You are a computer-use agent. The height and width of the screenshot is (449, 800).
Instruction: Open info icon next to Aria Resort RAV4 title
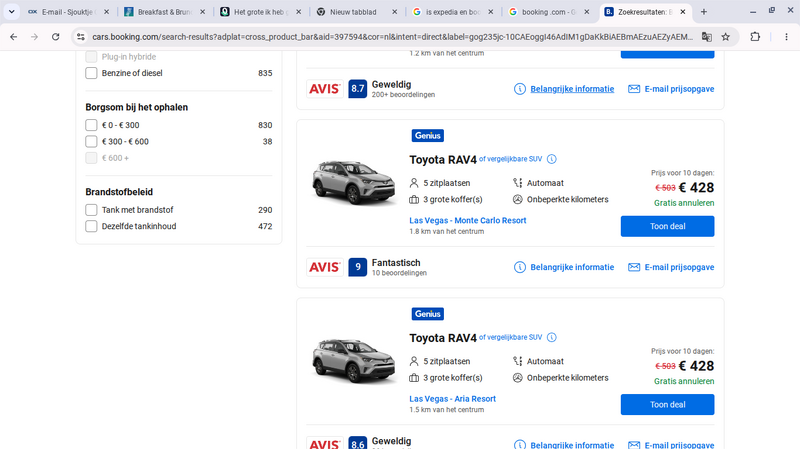[x=552, y=337]
